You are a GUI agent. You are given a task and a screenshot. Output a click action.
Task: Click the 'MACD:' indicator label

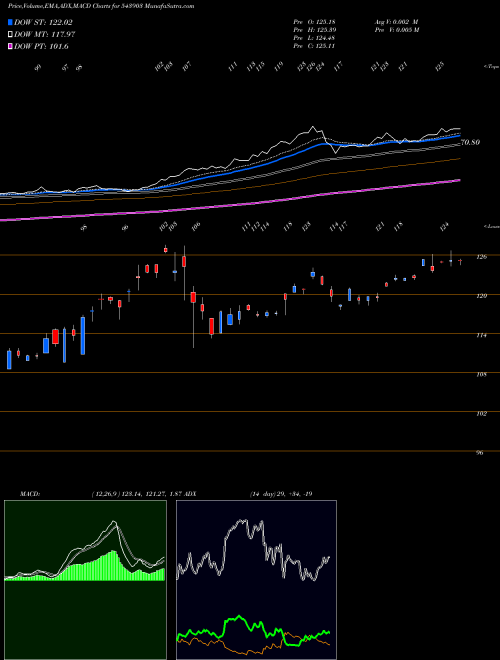(30, 494)
